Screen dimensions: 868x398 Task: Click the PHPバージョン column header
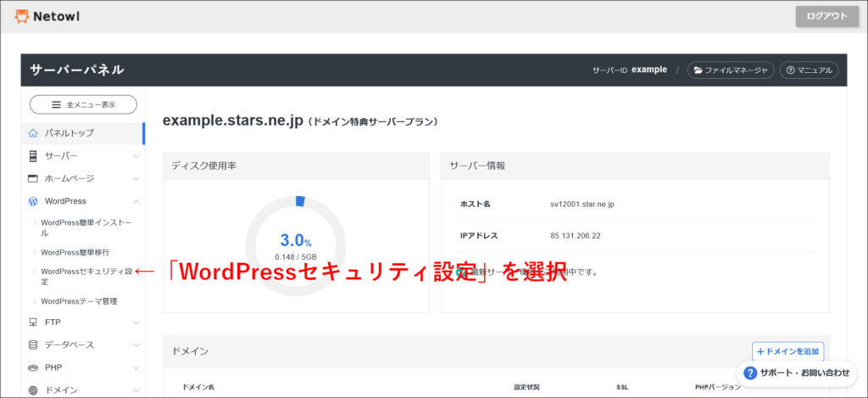[718, 387]
